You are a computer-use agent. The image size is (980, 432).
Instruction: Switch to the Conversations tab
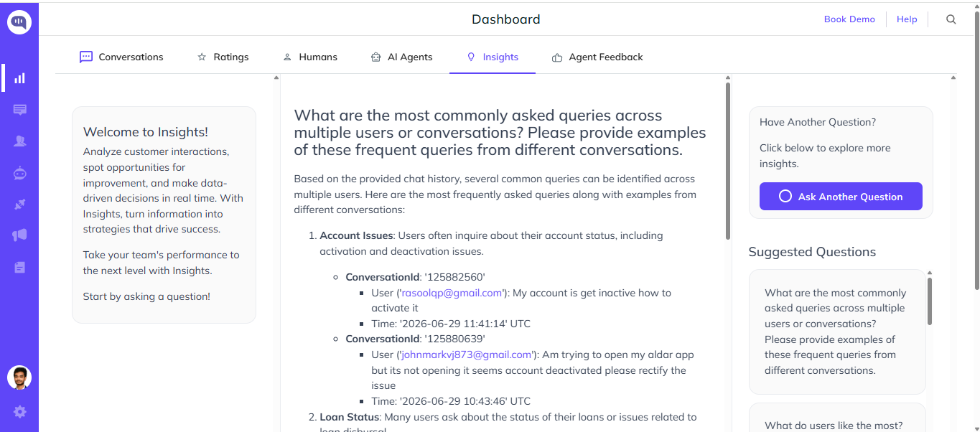121,57
